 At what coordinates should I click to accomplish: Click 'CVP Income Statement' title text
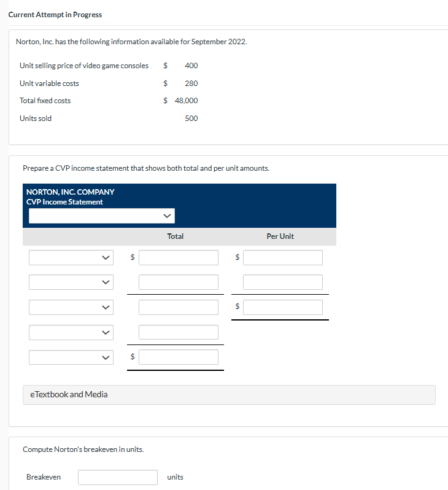64,202
